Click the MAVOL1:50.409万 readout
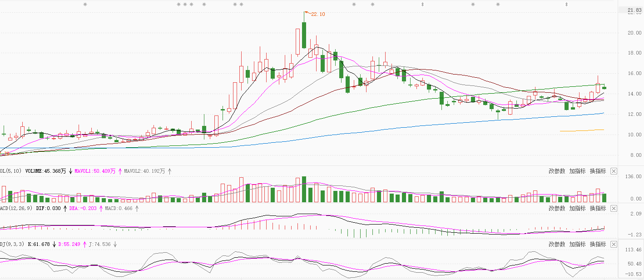Screen dimensions: 644x280 pos(95,171)
